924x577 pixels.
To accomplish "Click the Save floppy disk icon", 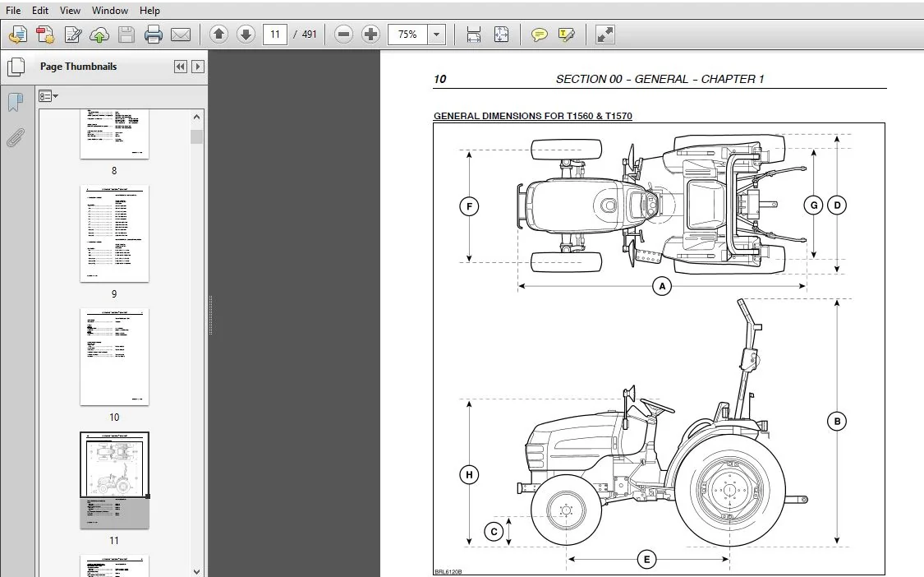I will [x=126, y=35].
